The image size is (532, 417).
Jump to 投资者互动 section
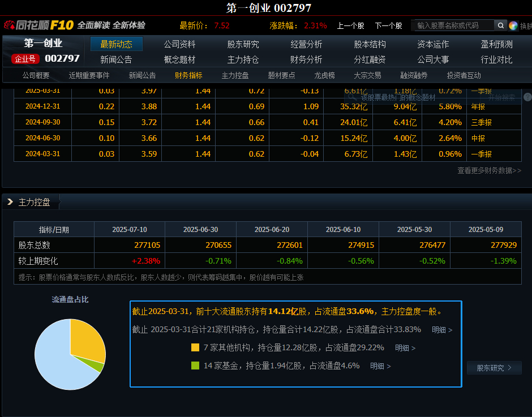coord(464,75)
